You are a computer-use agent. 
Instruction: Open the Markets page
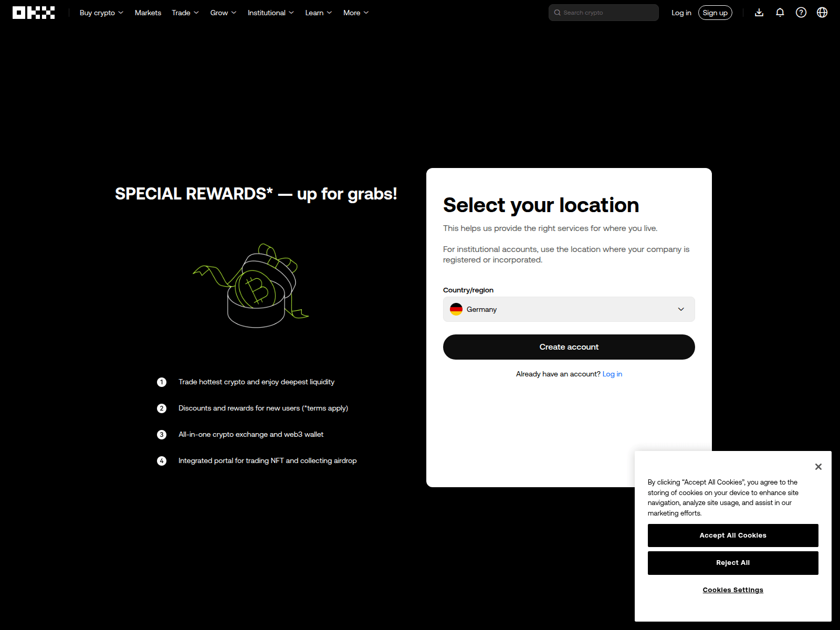pos(148,13)
